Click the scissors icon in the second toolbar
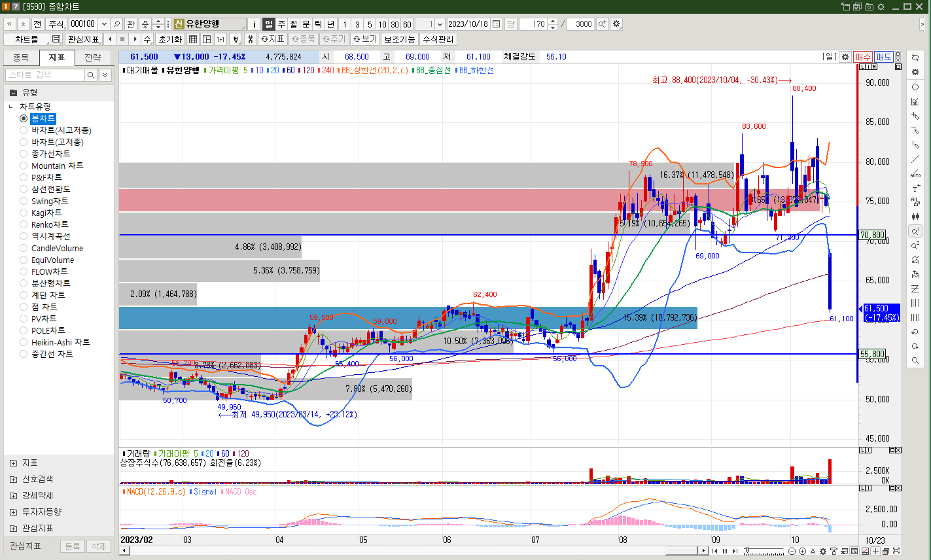Viewport: 931px width, 560px height. (249, 39)
